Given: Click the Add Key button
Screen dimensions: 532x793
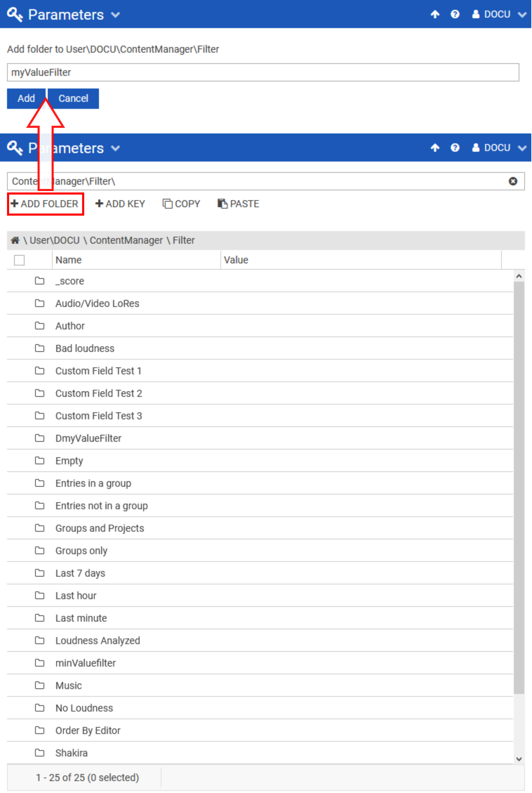Looking at the screenshot, I should pos(120,204).
